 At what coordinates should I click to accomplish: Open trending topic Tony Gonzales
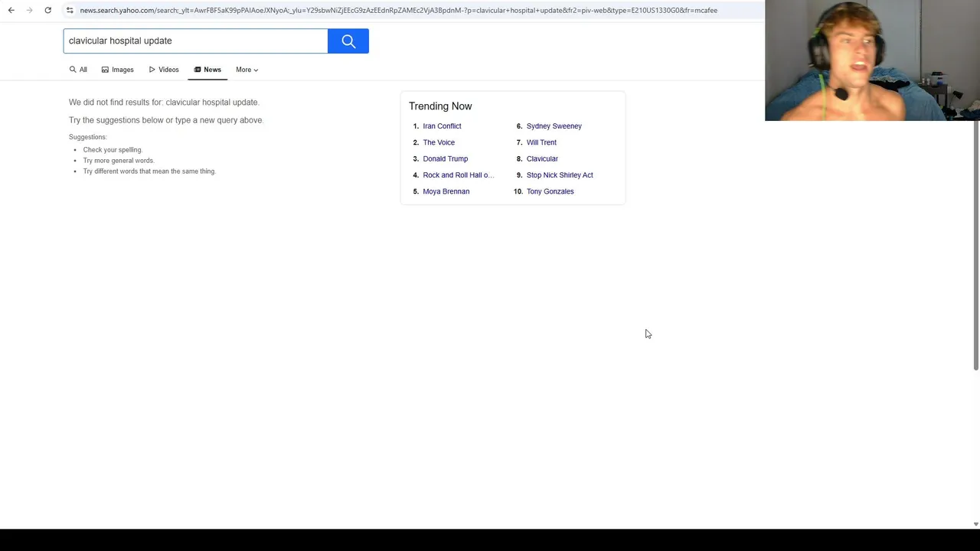tap(550, 191)
